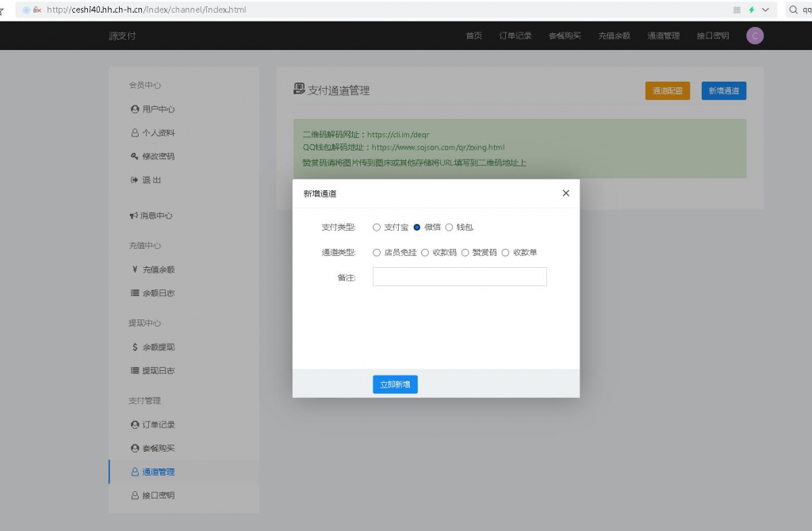The image size is (812, 531).
Task: Click the 备注 input field
Action: (x=459, y=277)
